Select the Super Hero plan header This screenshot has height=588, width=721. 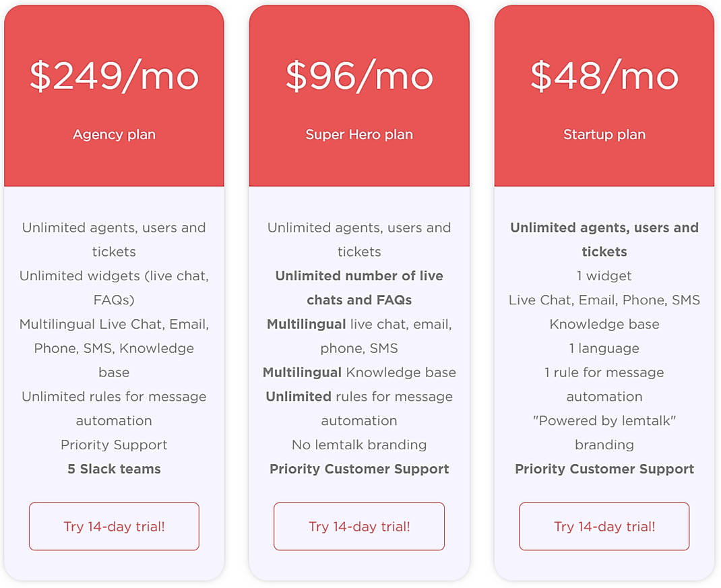(358, 134)
